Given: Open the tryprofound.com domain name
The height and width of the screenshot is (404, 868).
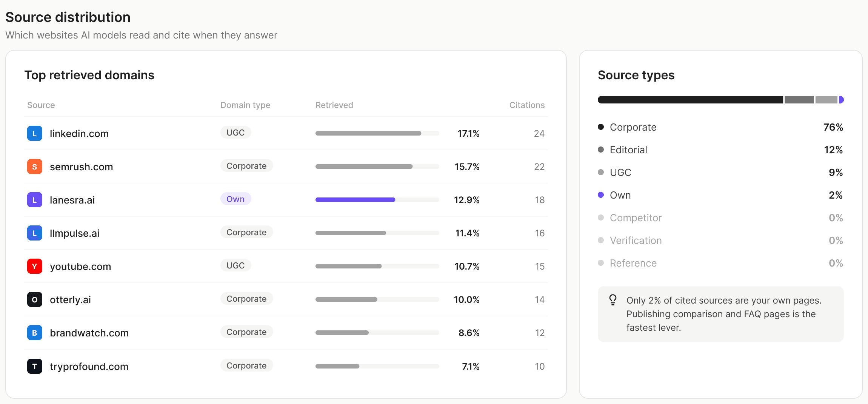Looking at the screenshot, I should point(89,367).
